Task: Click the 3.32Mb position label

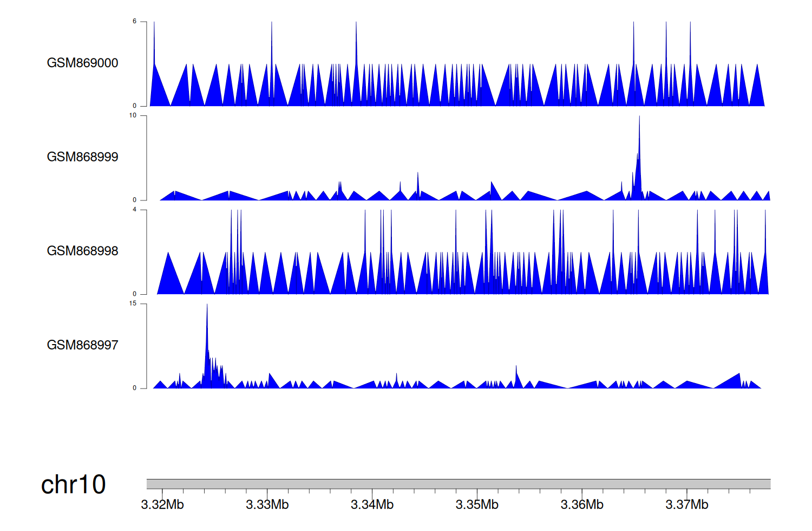Action: pyautogui.click(x=162, y=505)
